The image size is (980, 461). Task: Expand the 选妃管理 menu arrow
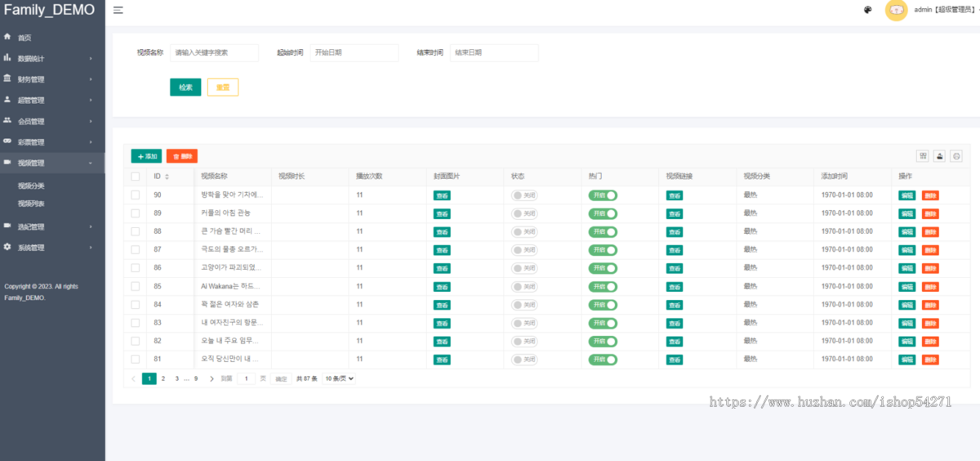point(91,227)
